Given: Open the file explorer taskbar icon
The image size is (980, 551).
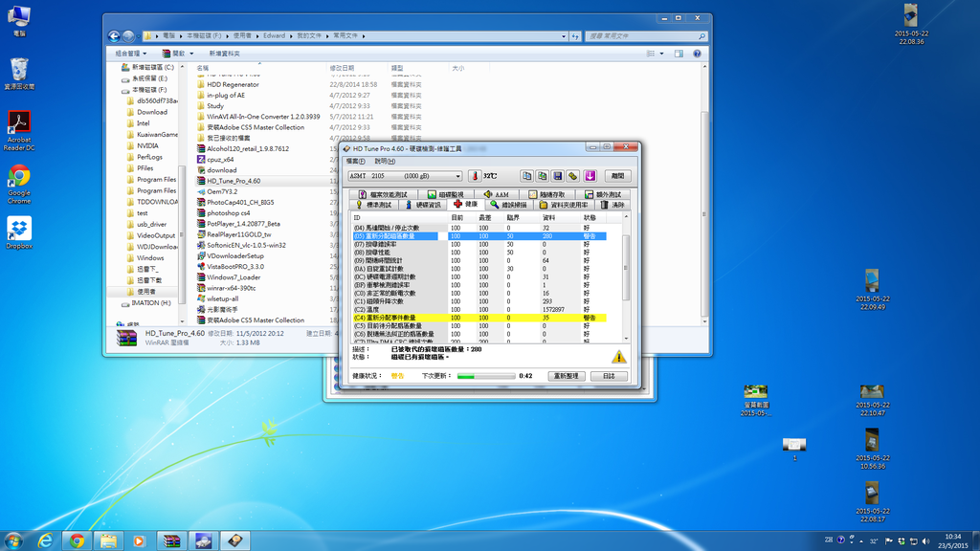Looking at the screenshot, I should coord(109,540).
